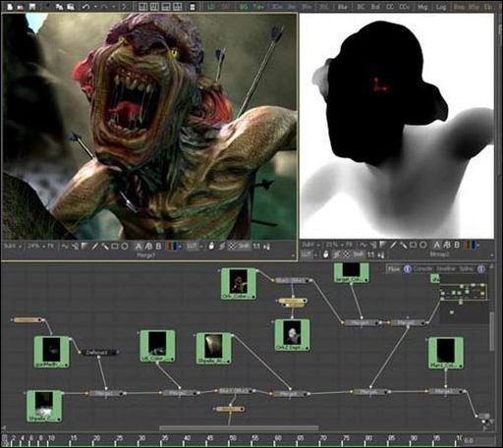Toggle A/B split in left viewer
This screenshot has width=503, height=448.
click(x=148, y=247)
